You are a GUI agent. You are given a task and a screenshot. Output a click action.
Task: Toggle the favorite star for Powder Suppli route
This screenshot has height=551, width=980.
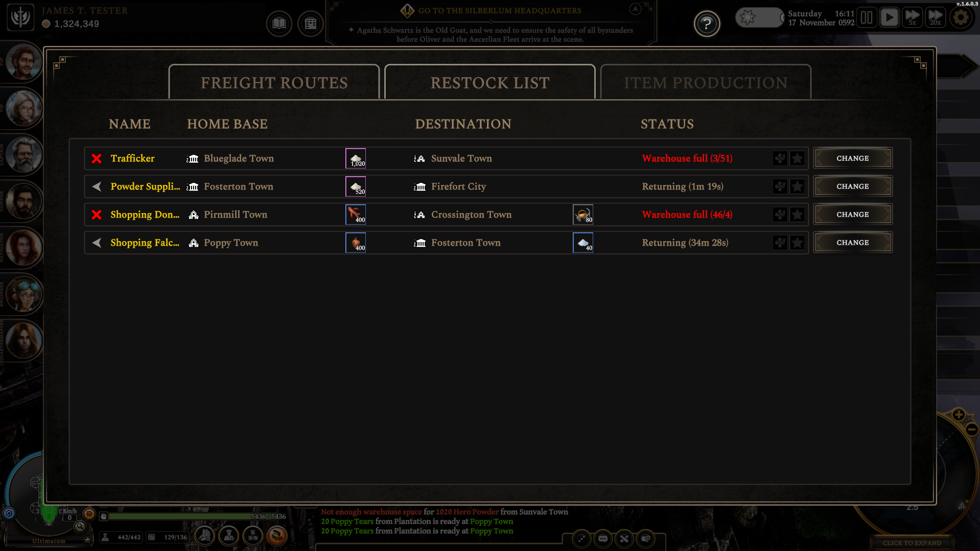click(797, 186)
